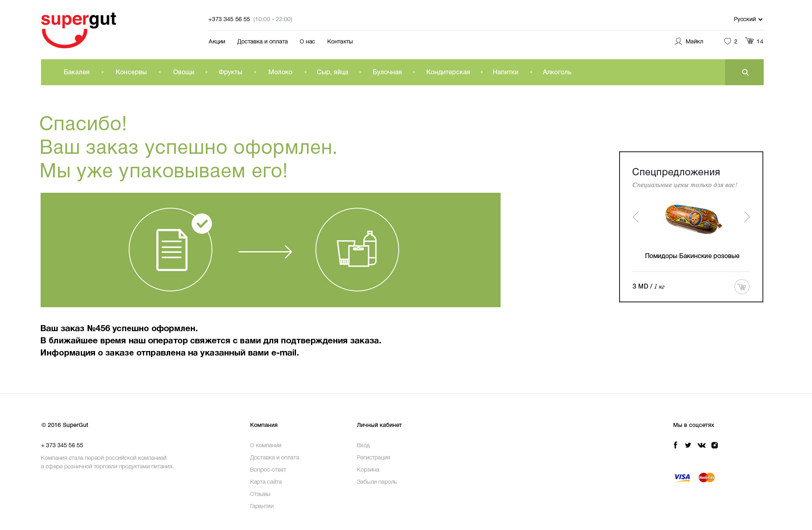
Task: Open the Facebook social icon
Action: [676, 445]
